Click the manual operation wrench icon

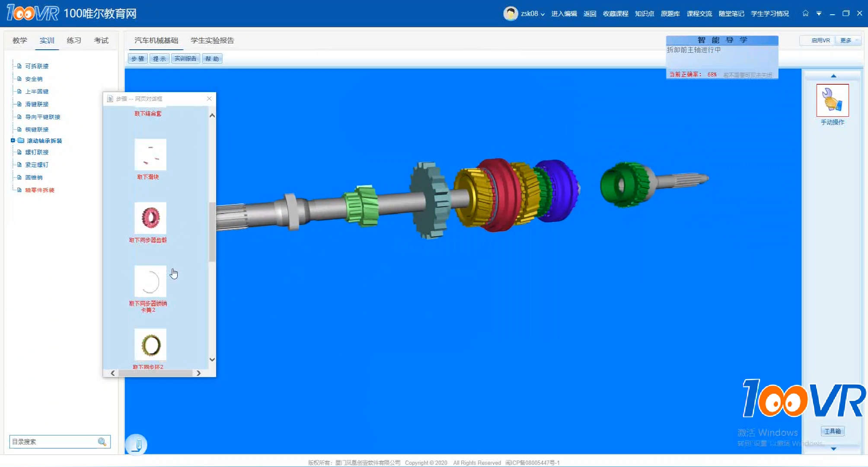click(832, 100)
